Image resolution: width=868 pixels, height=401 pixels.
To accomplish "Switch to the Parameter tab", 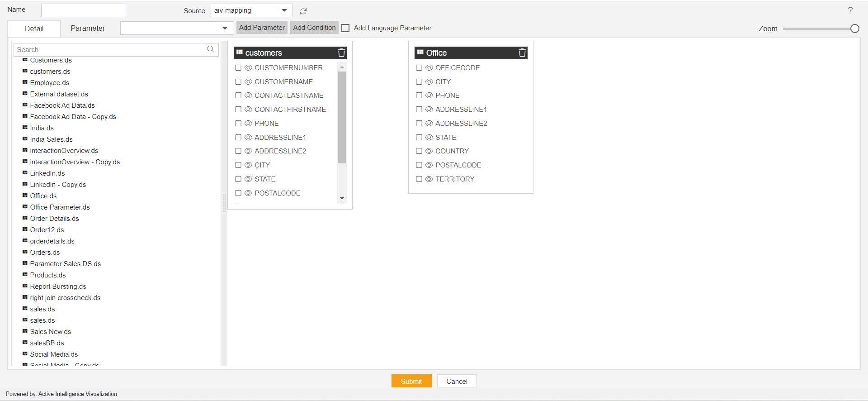I will tap(88, 28).
